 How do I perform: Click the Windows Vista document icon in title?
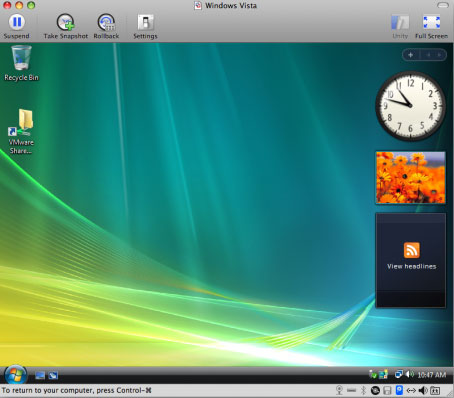(198, 5)
